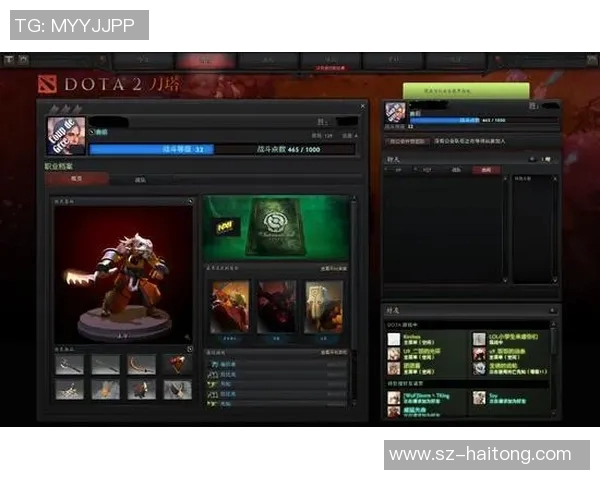Select the red caped figure item
Image resolution: width=600 pixels, height=480 pixels.
point(142,390)
